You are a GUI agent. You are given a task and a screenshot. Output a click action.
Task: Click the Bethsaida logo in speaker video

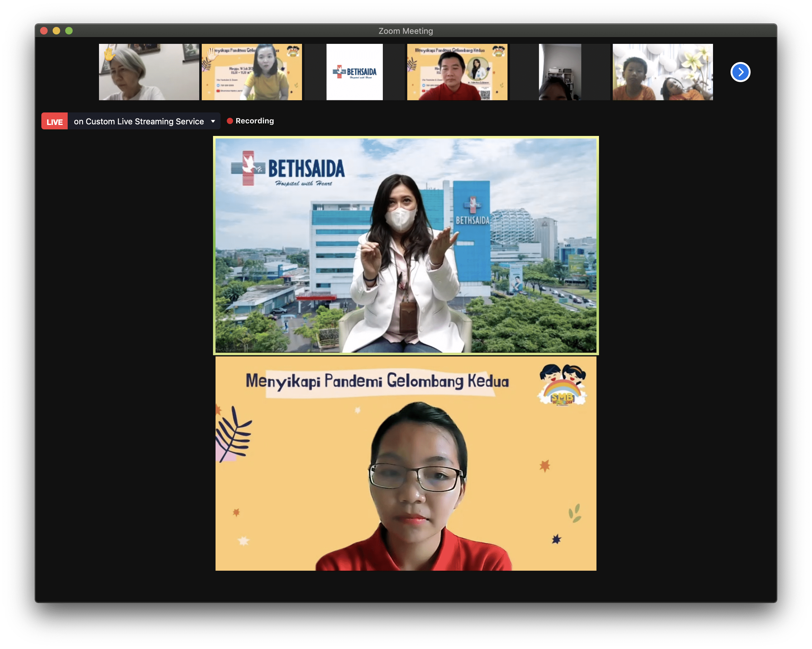[288, 169]
